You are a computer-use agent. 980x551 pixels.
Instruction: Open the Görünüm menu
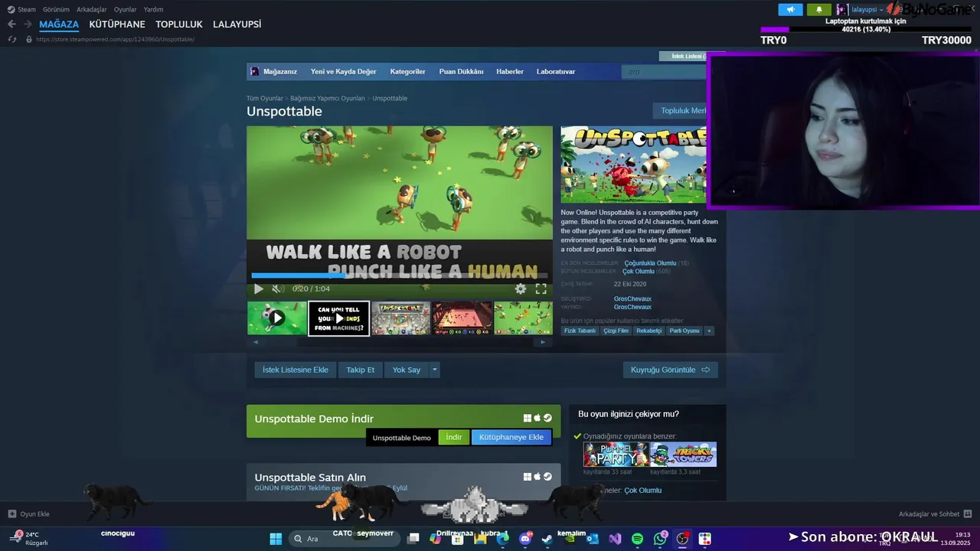tap(56, 9)
